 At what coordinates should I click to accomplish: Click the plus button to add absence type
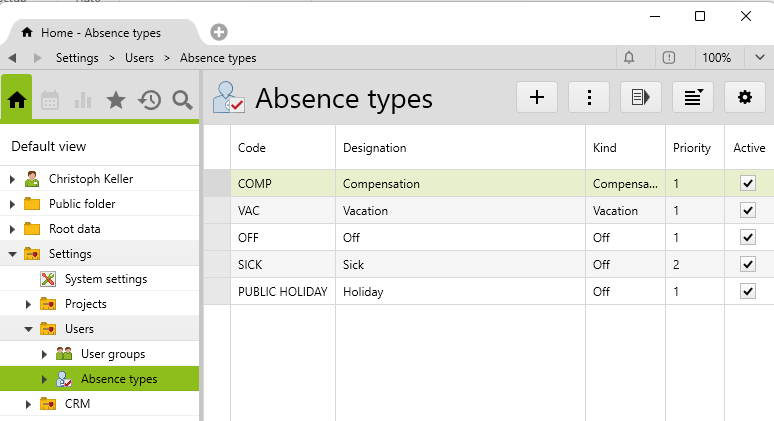(536, 97)
